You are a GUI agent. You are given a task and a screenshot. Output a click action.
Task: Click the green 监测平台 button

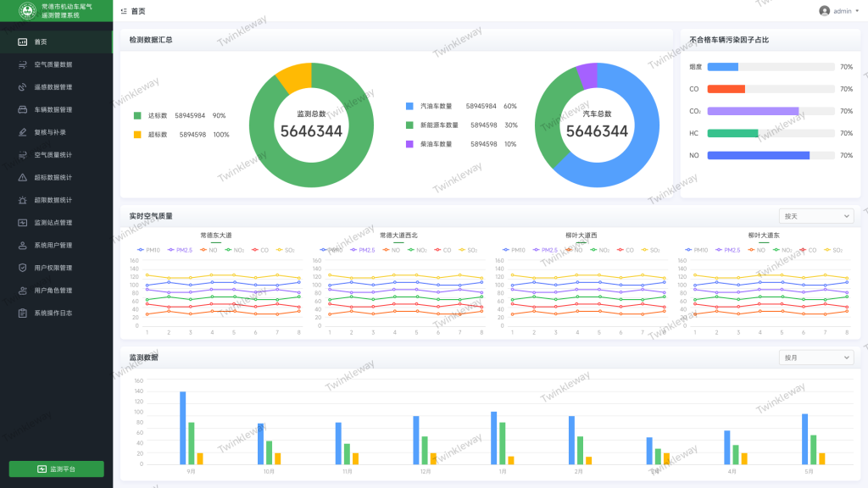56,469
